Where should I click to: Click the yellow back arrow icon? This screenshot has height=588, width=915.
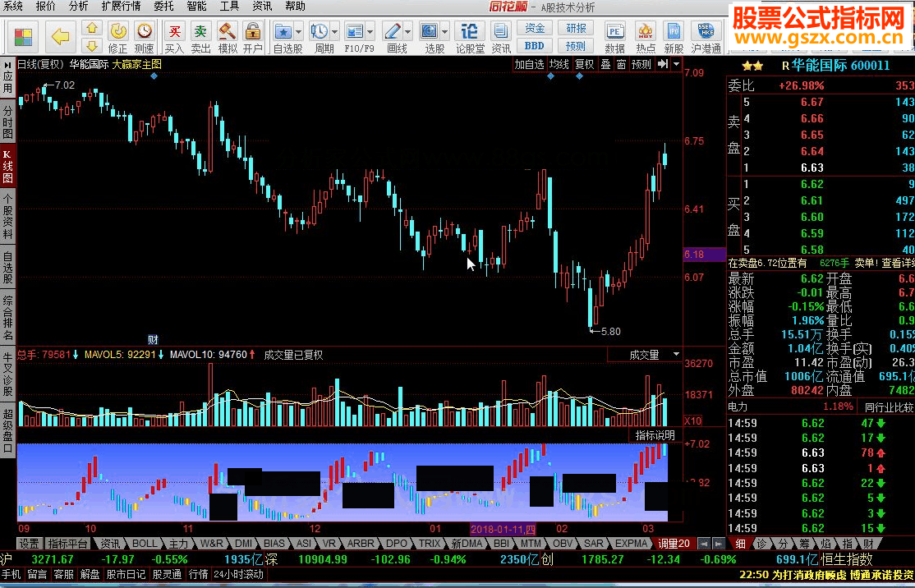click(60, 36)
